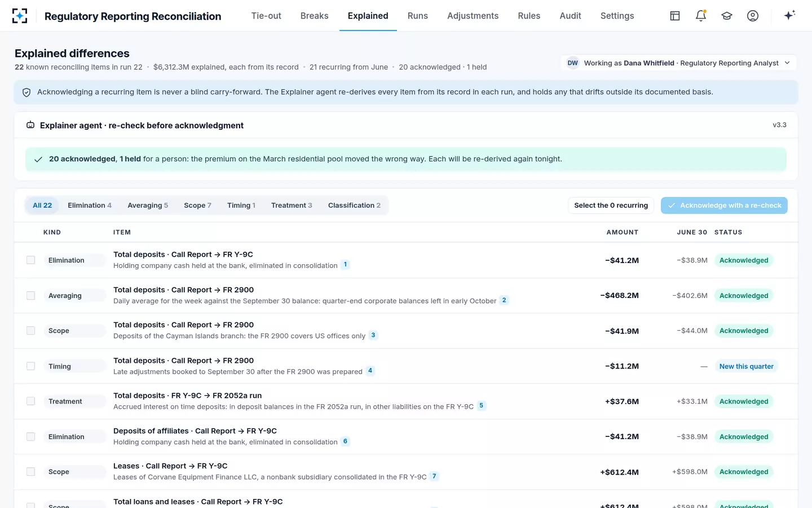Click footnote badge 4 on Timing row
The height and width of the screenshot is (508, 812).
370,371
